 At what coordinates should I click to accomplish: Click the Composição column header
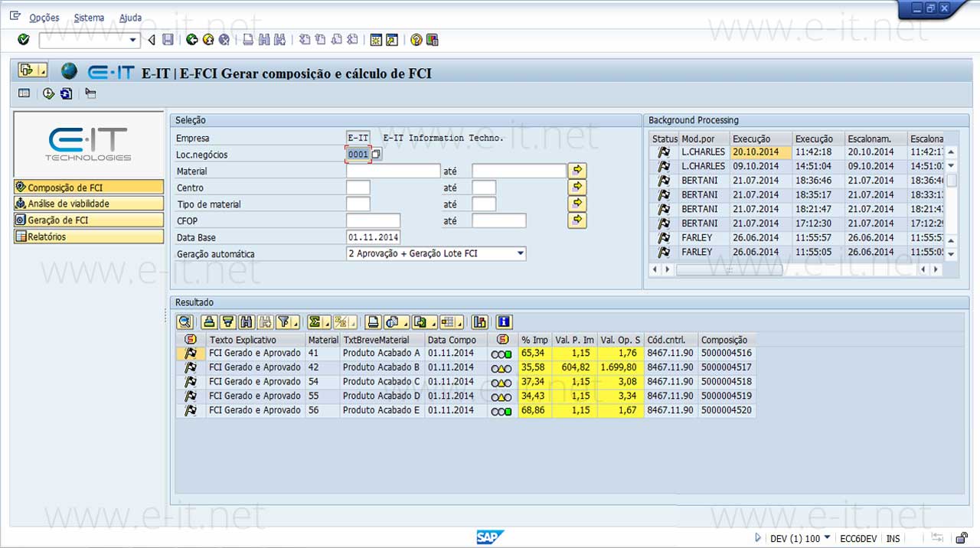(727, 340)
